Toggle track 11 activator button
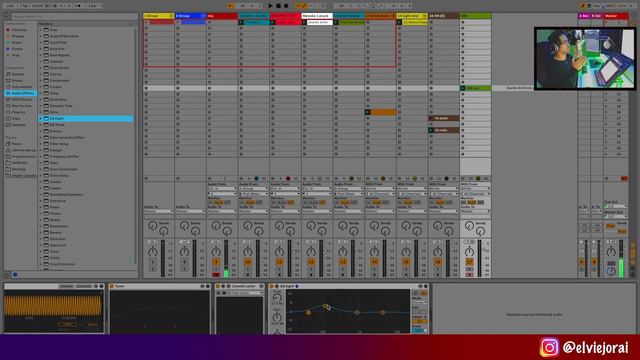Viewport: 640px width, 360px height. [280, 262]
